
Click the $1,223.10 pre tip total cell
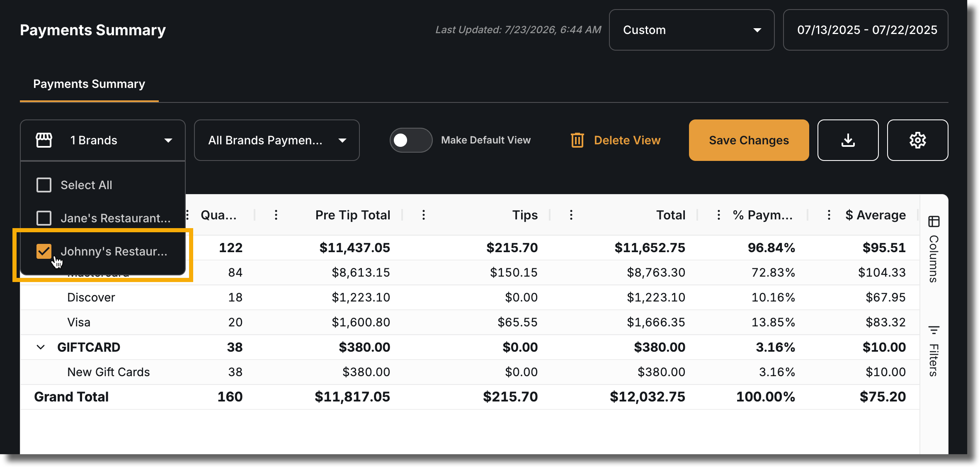coord(361,297)
